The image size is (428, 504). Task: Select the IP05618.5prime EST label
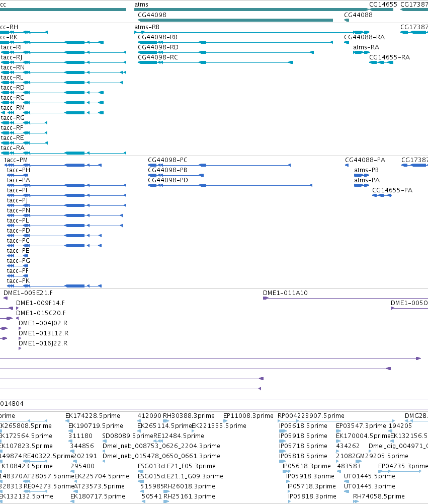(303, 425)
